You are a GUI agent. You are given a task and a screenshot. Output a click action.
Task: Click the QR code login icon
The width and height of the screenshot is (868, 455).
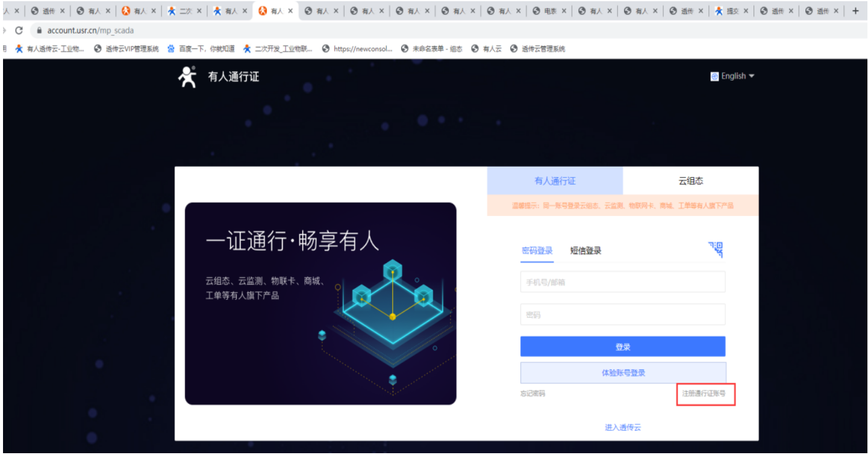(716, 250)
